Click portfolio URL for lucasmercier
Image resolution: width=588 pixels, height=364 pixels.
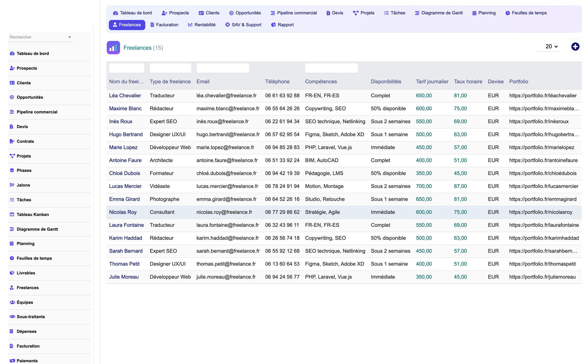pyautogui.click(x=544, y=186)
